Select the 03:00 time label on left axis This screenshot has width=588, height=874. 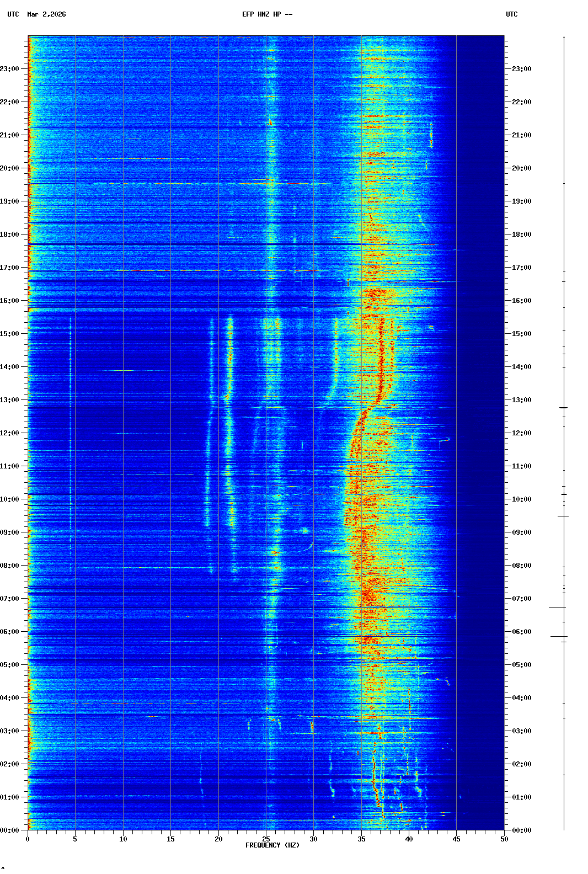click(10, 731)
